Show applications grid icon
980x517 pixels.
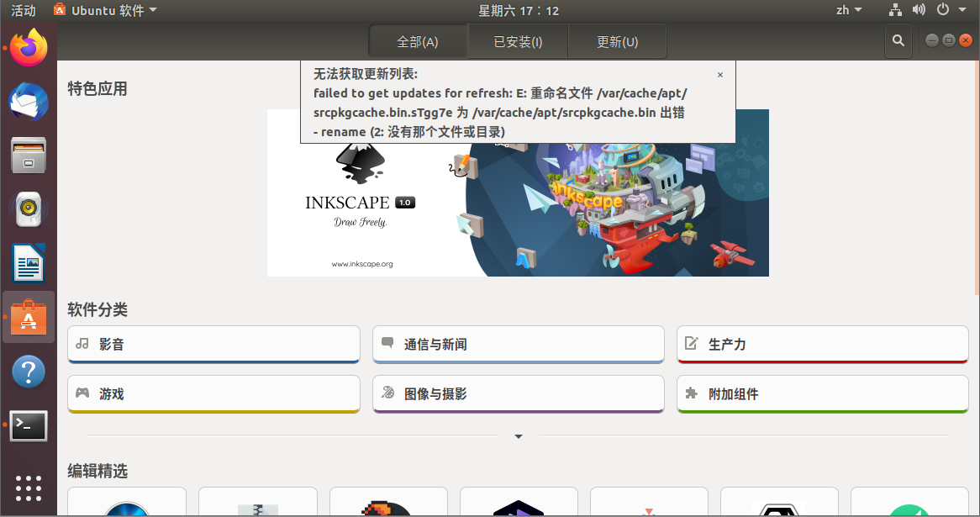[29, 488]
